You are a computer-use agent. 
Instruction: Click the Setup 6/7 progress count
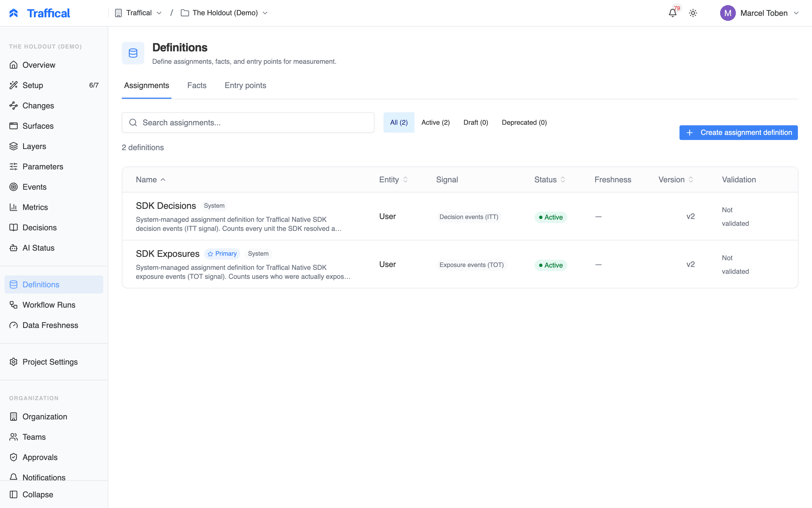(x=94, y=85)
